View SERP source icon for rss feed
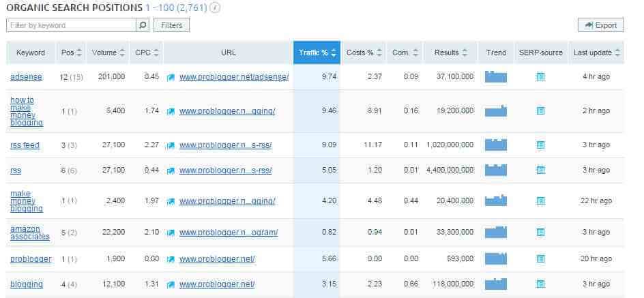This screenshot has height=298, width=644. (x=540, y=145)
